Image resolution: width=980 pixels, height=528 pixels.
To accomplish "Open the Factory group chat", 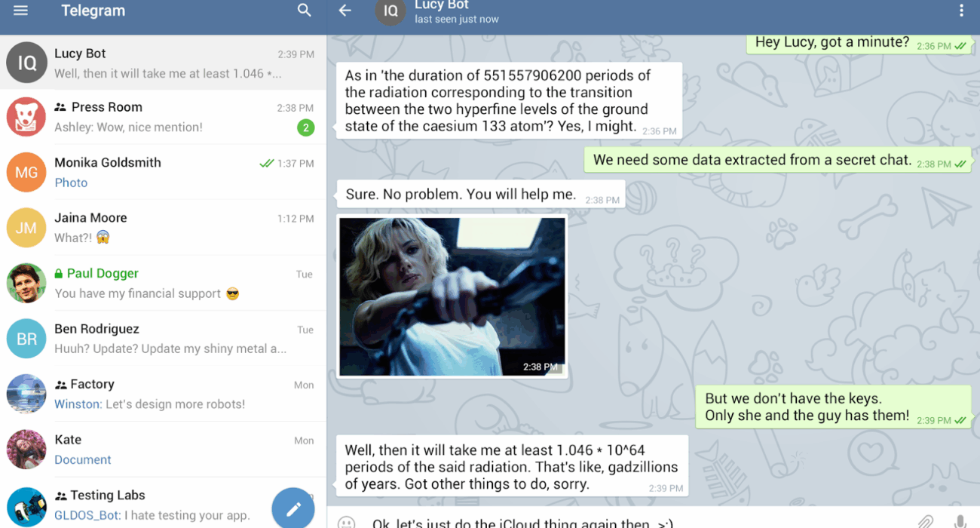I will tap(163, 394).
